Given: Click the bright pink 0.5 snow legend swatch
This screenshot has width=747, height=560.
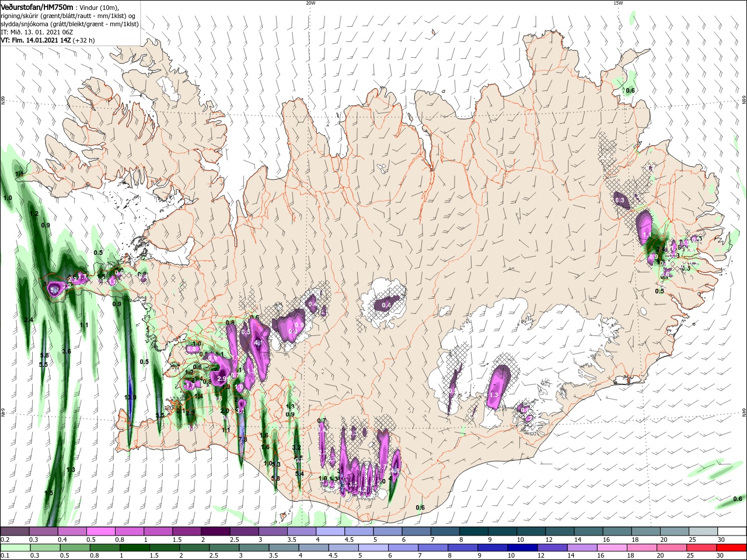Looking at the screenshot, I should pyautogui.click(x=101, y=531).
